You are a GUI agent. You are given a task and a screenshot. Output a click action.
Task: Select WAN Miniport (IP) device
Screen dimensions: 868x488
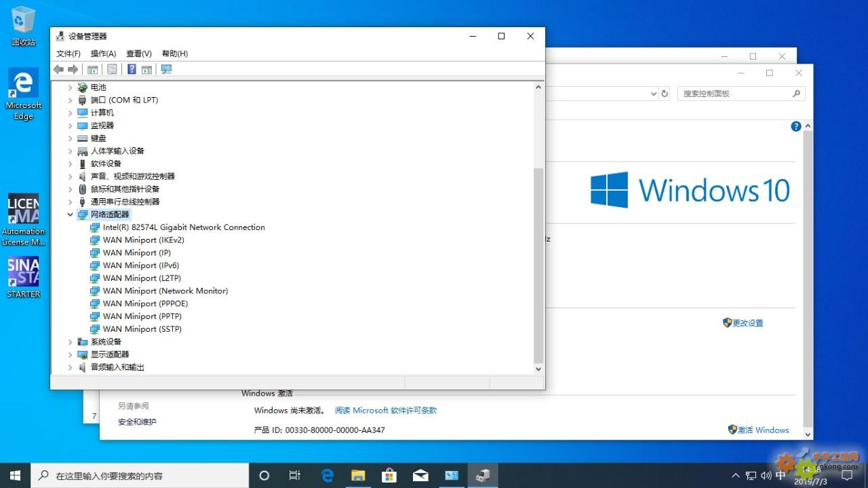tap(130, 252)
